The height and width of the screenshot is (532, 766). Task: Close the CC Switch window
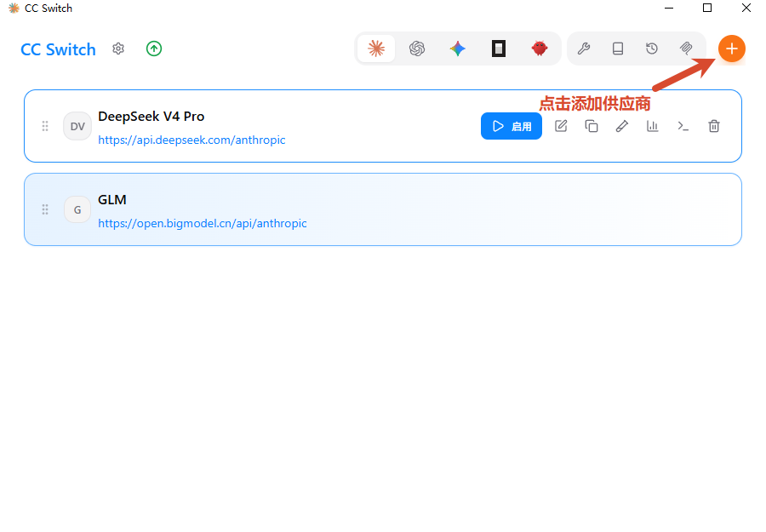pyautogui.click(x=746, y=8)
